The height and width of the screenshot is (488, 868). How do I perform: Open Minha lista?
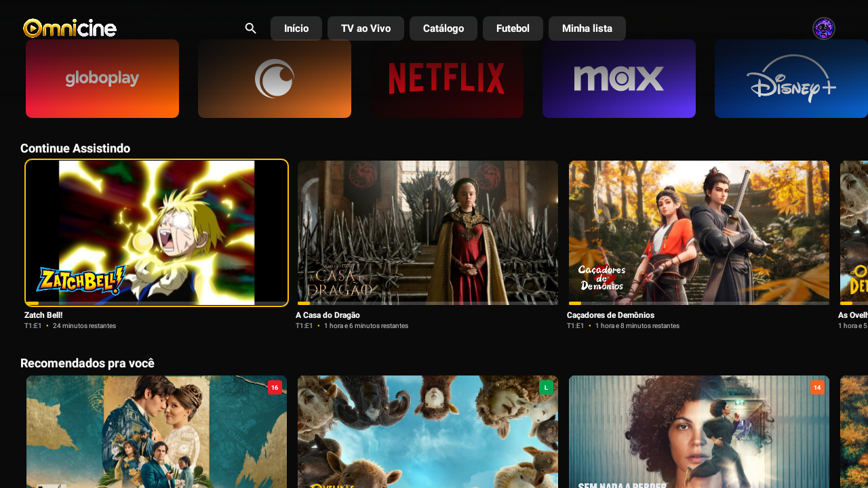(x=587, y=28)
